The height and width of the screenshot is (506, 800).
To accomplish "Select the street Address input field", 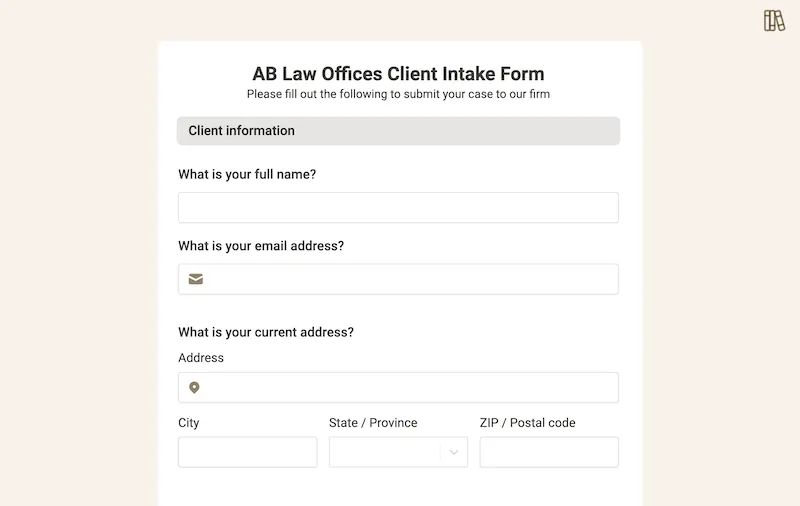I will (410, 388).
